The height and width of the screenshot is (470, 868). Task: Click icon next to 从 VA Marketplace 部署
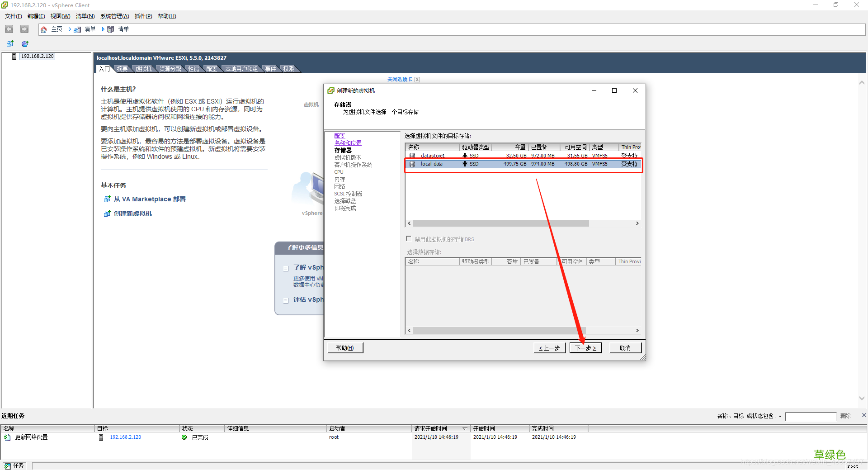tap(107, 199)
